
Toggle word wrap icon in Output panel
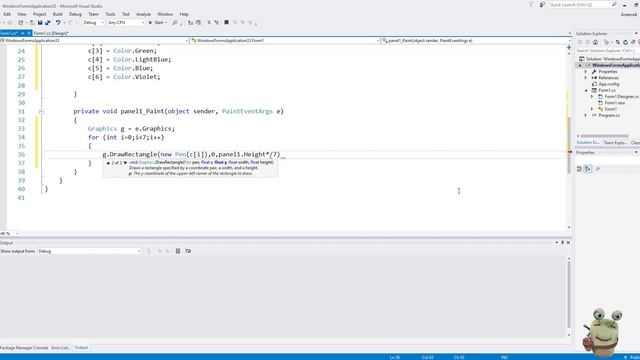(188, 251)
